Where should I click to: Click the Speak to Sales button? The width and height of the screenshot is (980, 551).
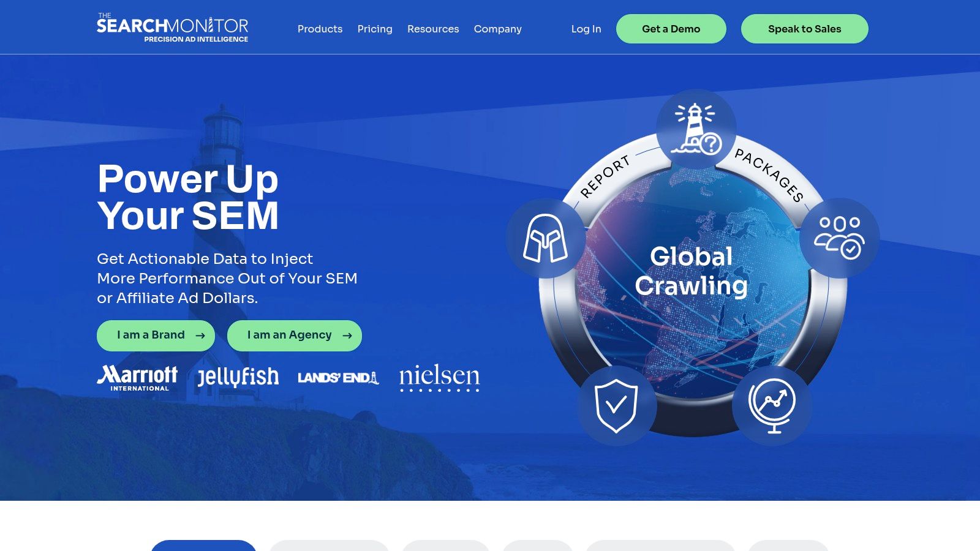pos(805,29)
